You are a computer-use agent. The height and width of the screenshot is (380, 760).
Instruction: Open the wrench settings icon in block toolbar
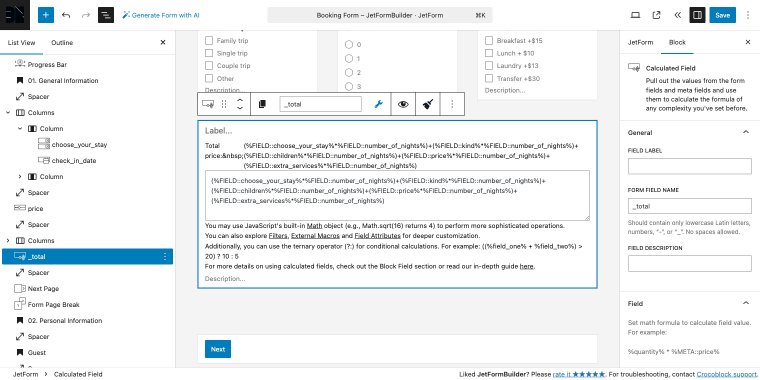[x=379, y=104]
